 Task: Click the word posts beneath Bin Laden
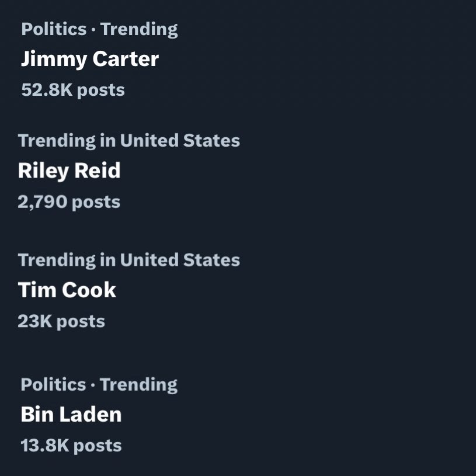[98, 447]
